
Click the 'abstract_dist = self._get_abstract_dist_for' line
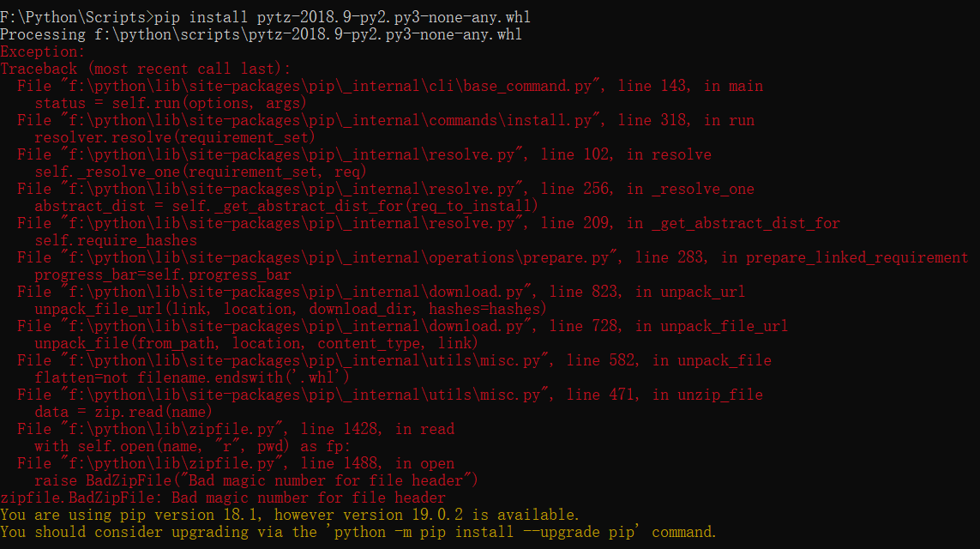286,207
